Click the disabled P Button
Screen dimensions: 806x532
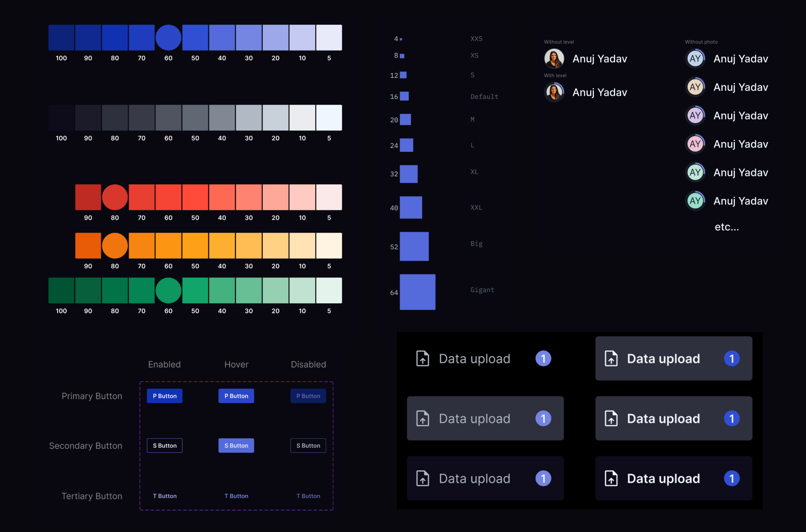pyautogui.click(x=308, y=396)
